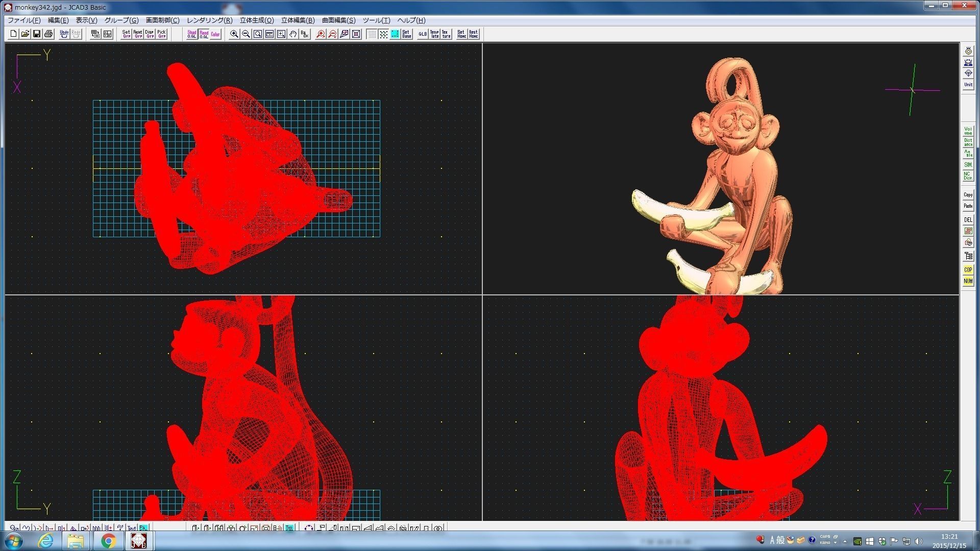Open the レンダリング(R) menu
Viewport: 980px width, 551px height.
pos(209,20)
